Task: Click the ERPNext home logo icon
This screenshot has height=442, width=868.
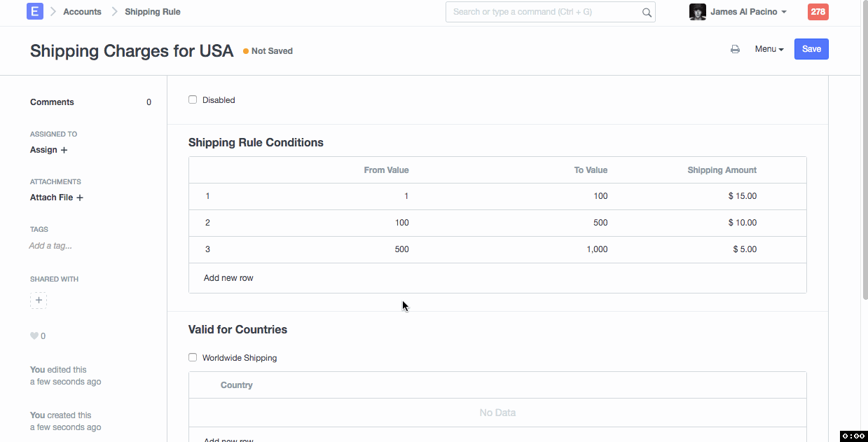Action: click(34, 12)
